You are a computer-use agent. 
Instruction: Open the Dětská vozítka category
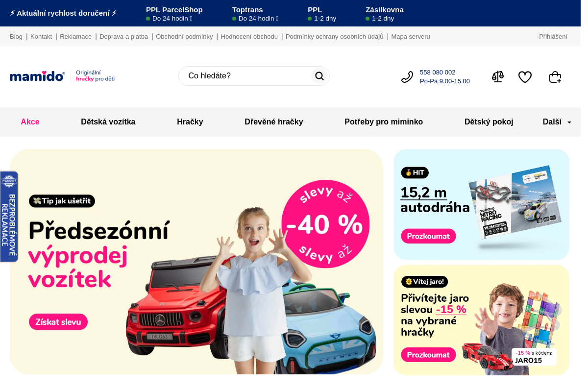[108, 122]
